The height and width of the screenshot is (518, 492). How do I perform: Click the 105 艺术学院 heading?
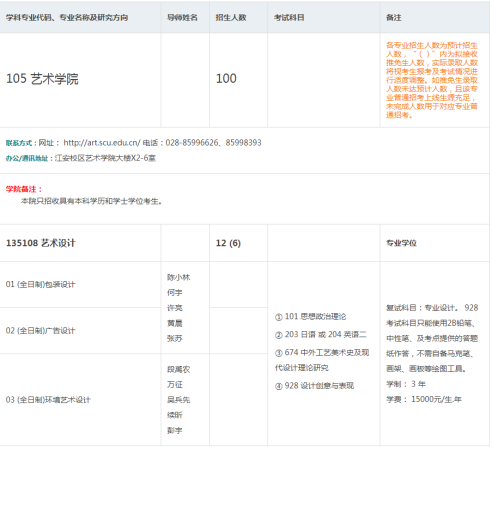[x=42, y=79]
